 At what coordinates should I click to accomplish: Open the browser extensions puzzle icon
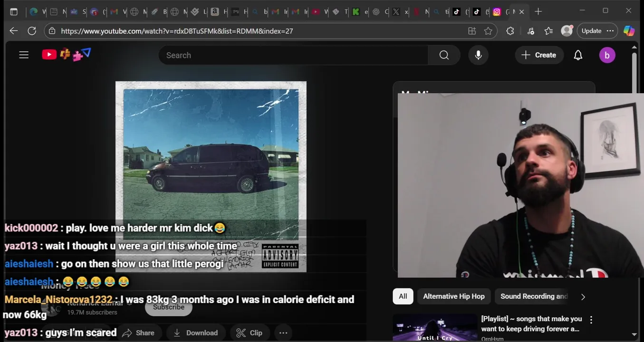tap(510, 31)
